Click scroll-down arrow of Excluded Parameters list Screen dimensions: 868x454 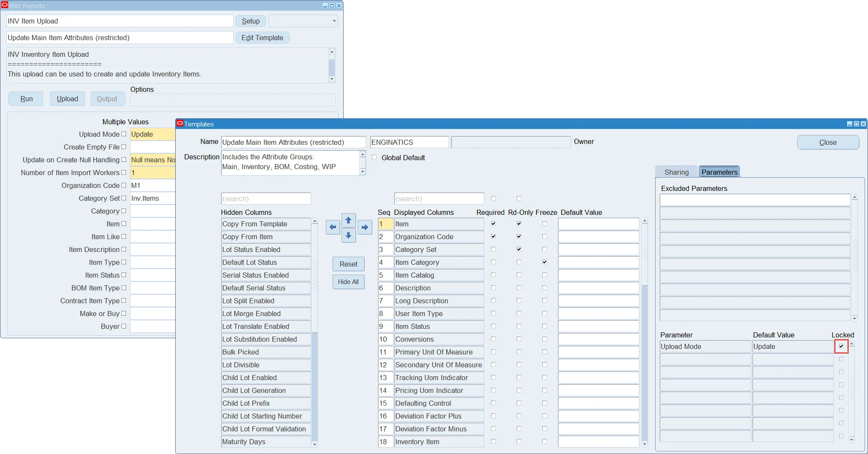tap(855, 318)
